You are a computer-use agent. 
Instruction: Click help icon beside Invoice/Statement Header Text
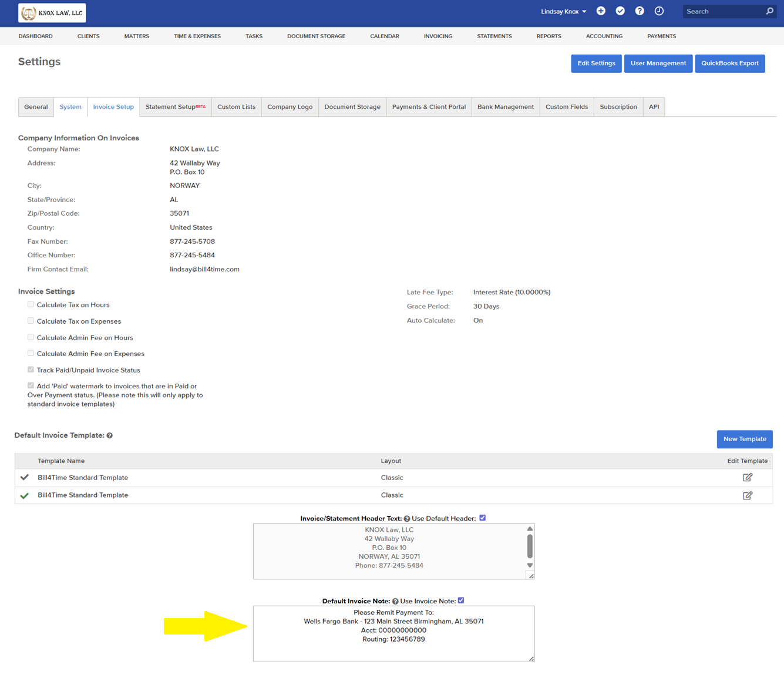pos(407,519)
